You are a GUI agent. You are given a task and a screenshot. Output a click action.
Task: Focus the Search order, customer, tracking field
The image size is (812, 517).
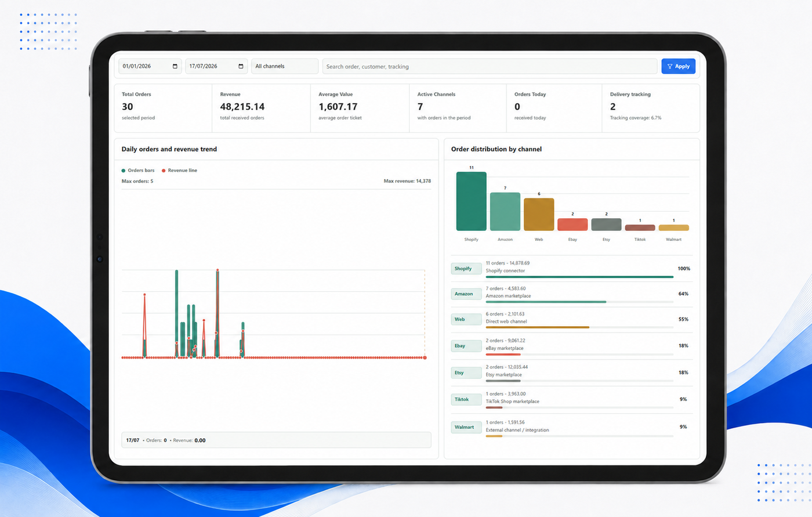point(490,66)
